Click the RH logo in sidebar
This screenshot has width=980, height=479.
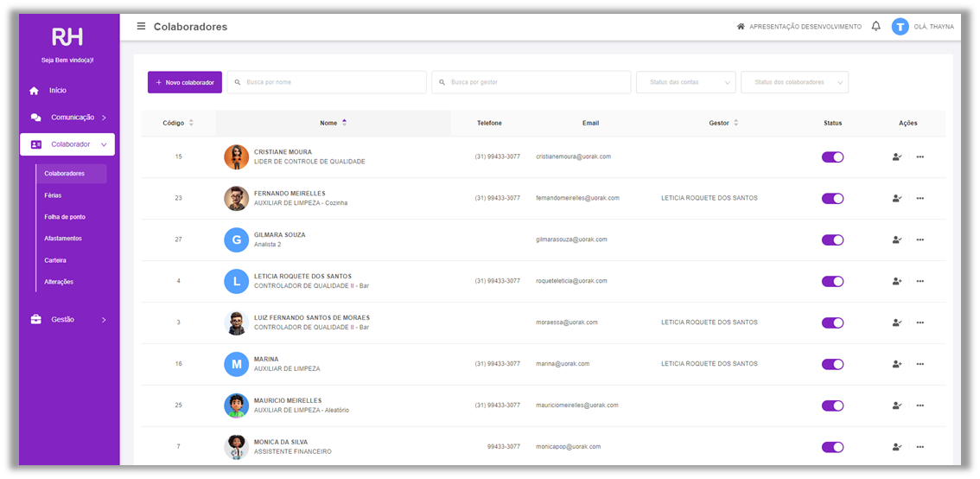(67, 37)
